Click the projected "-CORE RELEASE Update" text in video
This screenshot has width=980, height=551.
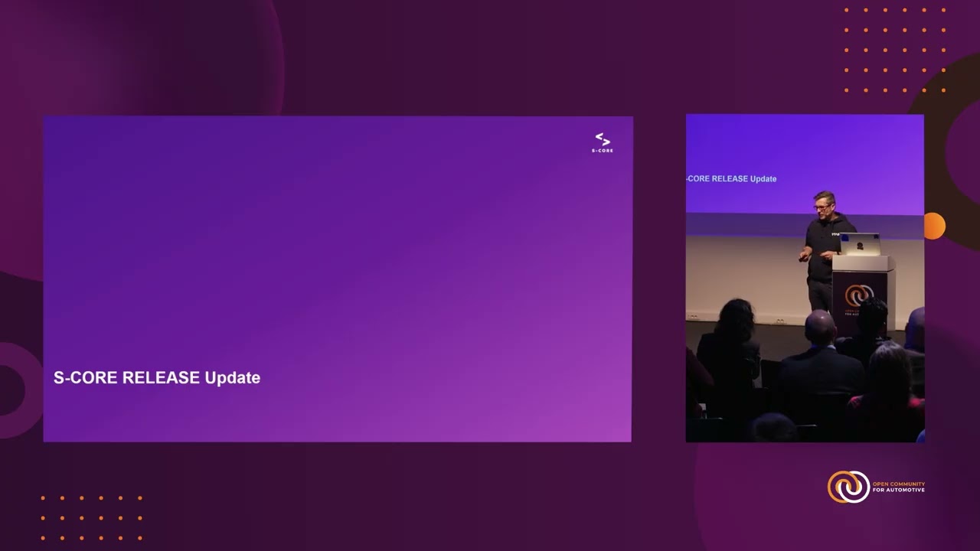tap(731, 178)
